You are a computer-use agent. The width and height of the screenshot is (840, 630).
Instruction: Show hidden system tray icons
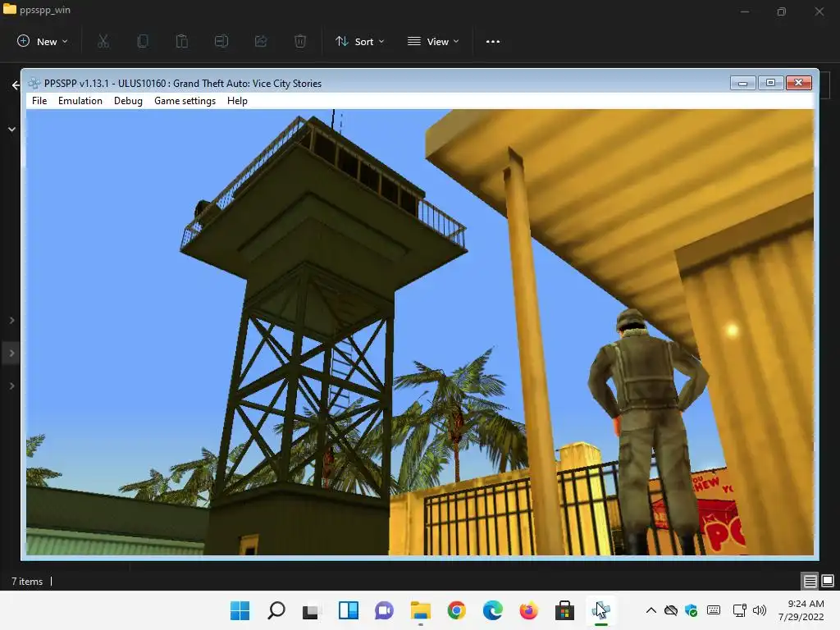click(651, 610)
